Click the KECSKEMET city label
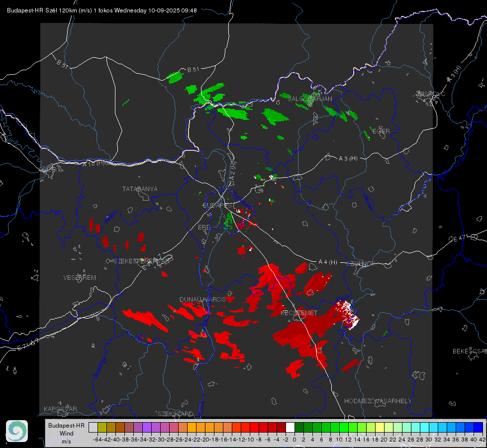The height and width of the screenshot is (448, 487). [299, 313]
